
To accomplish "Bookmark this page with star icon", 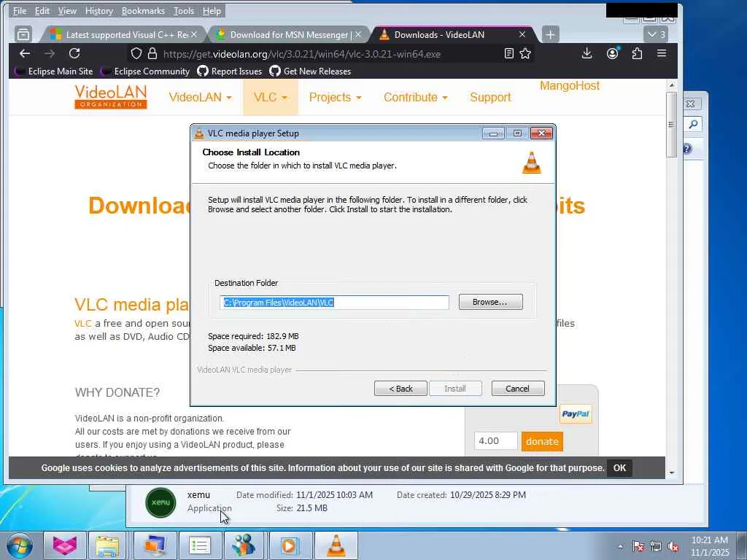I will pyautogui.click(x=525, y=53).
